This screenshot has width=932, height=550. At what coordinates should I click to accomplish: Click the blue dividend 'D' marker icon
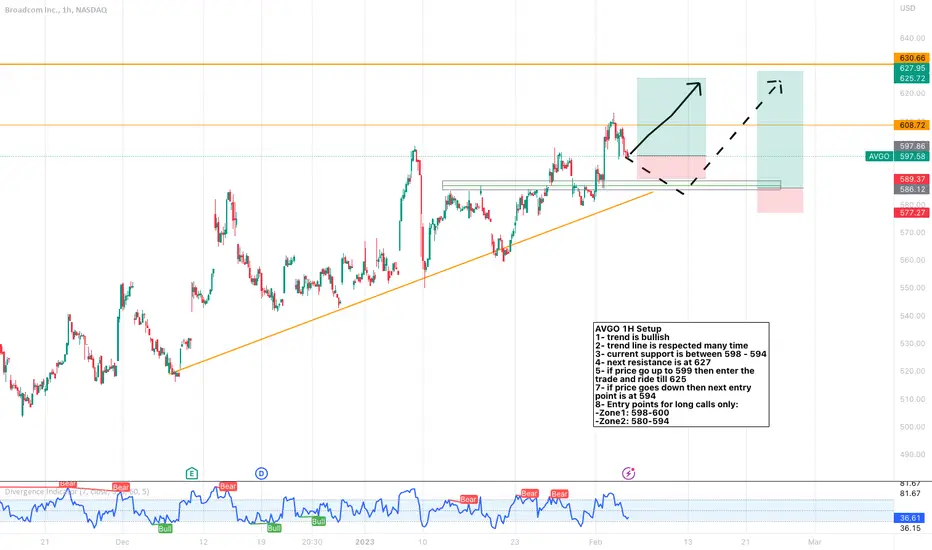tap(262, 473)
